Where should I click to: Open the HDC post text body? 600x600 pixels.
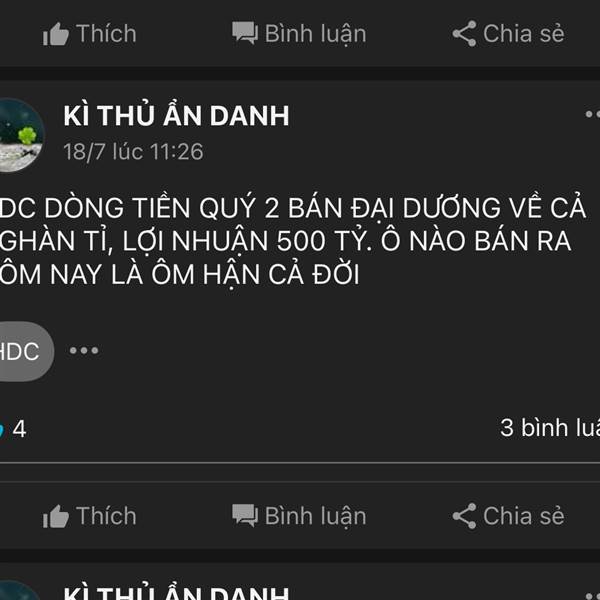(293, 241)
